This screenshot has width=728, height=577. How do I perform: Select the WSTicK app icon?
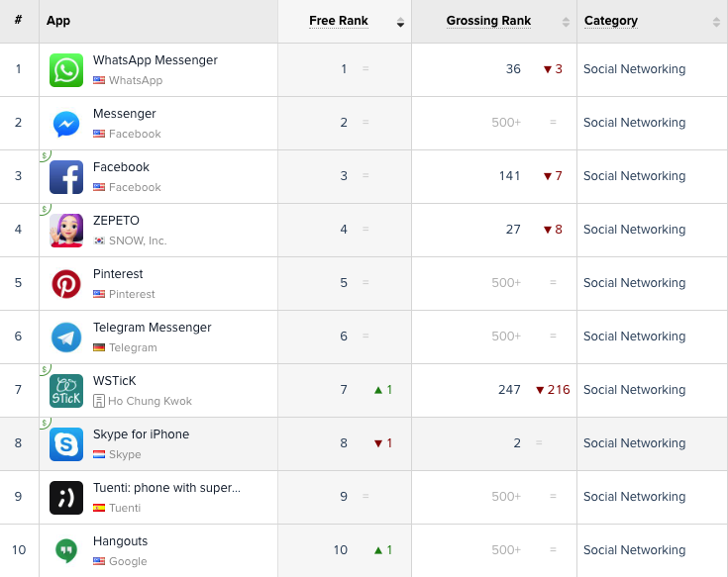click(x=66, y=391)
